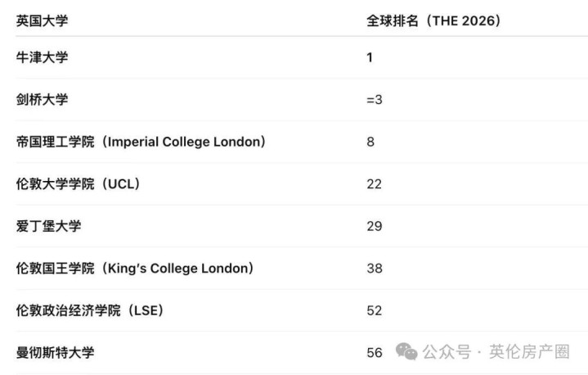This screenshot has width=588, height=375.
Task: Click the =3 ranking cell
Action: click(x=375, y=100)
